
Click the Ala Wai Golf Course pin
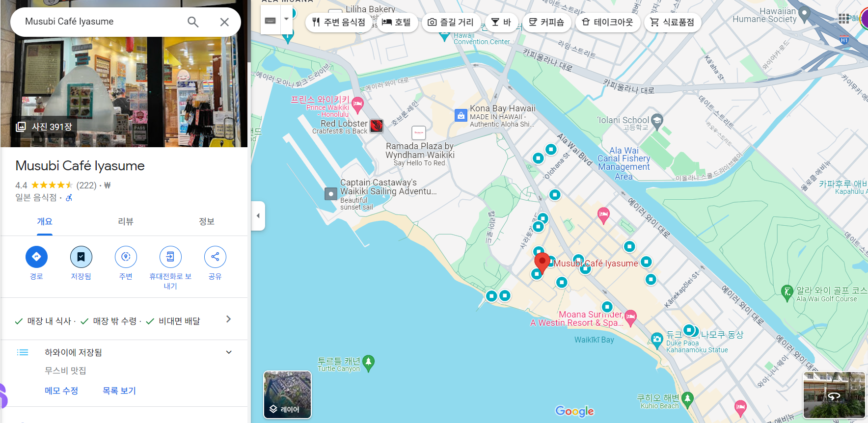click(787, 292)
